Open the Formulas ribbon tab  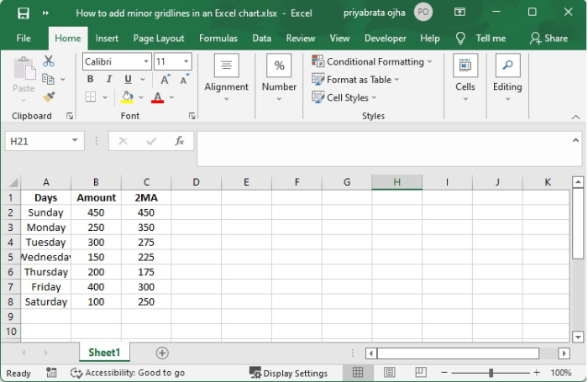(x=218, y=38)
